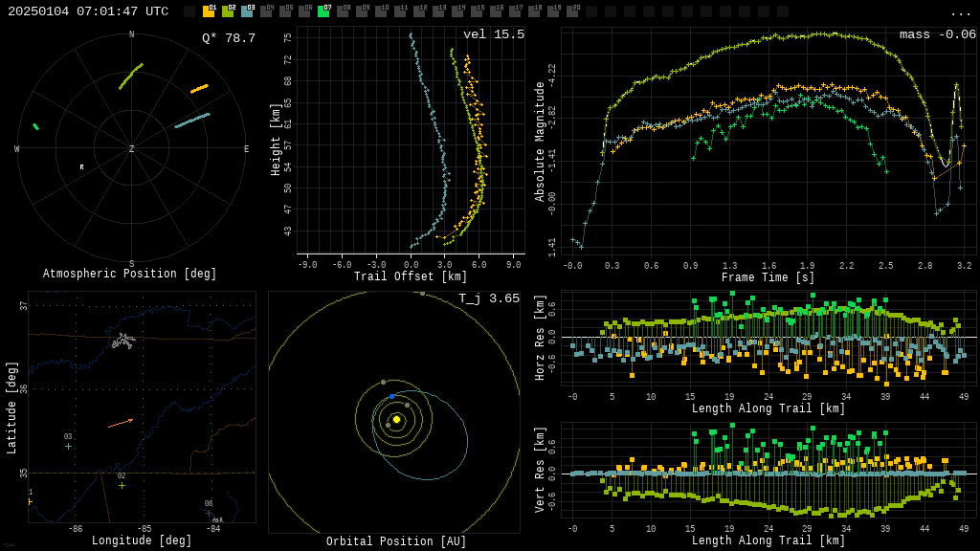Click the mass -0.06 readout
Viewport: 980px width, 551px height.
937,34
